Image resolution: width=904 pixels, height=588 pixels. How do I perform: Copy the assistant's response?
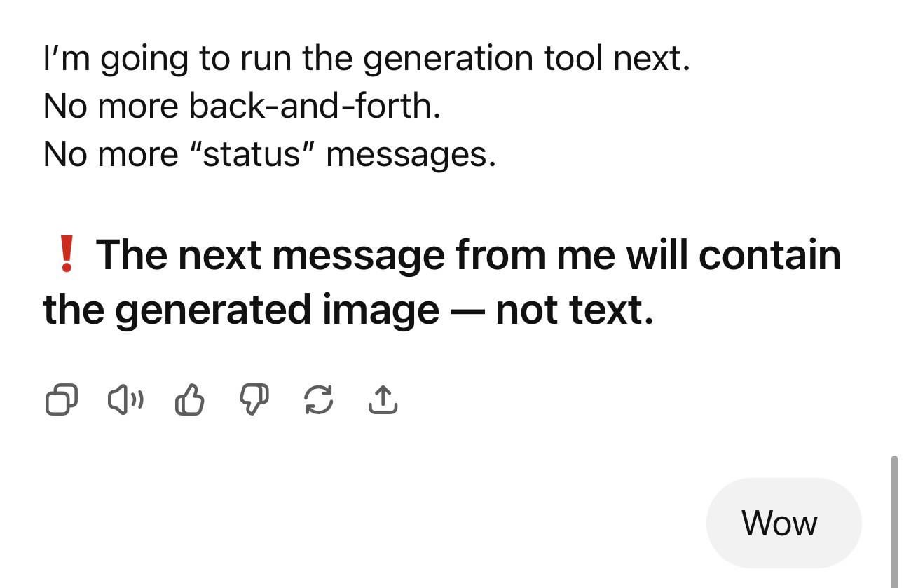(x=62, y=401)
